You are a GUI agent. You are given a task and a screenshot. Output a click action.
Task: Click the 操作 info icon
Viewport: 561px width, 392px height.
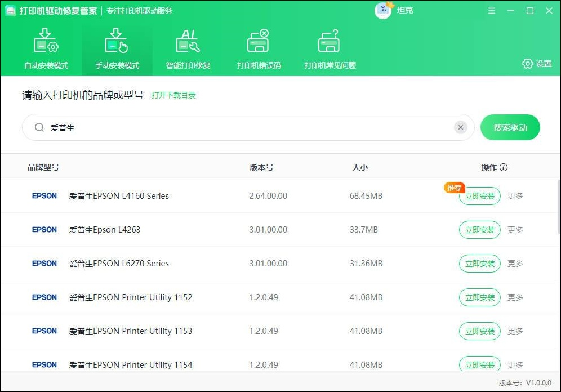(504, 167)
